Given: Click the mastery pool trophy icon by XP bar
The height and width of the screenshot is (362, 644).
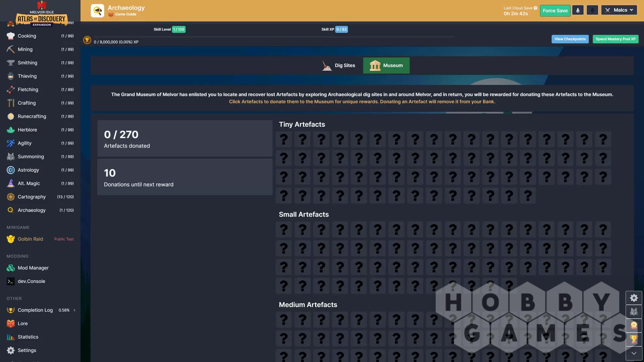Looking at the screenshot, I should point(87,40).
